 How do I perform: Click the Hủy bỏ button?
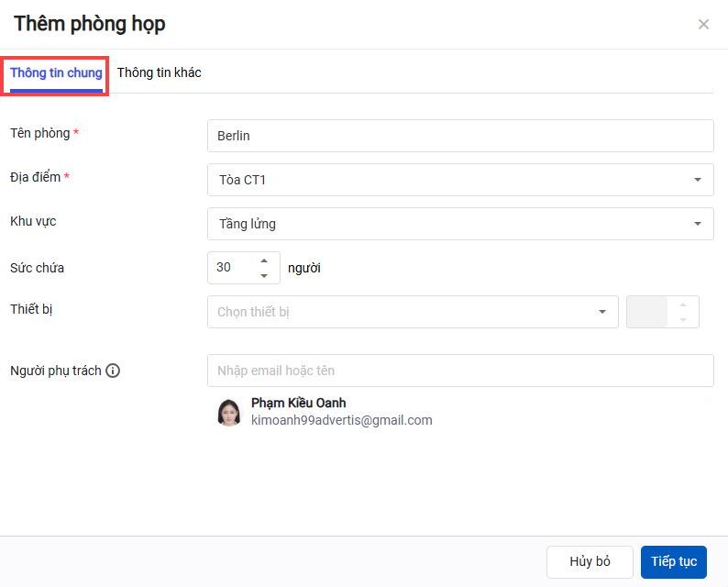coord(590,562)
